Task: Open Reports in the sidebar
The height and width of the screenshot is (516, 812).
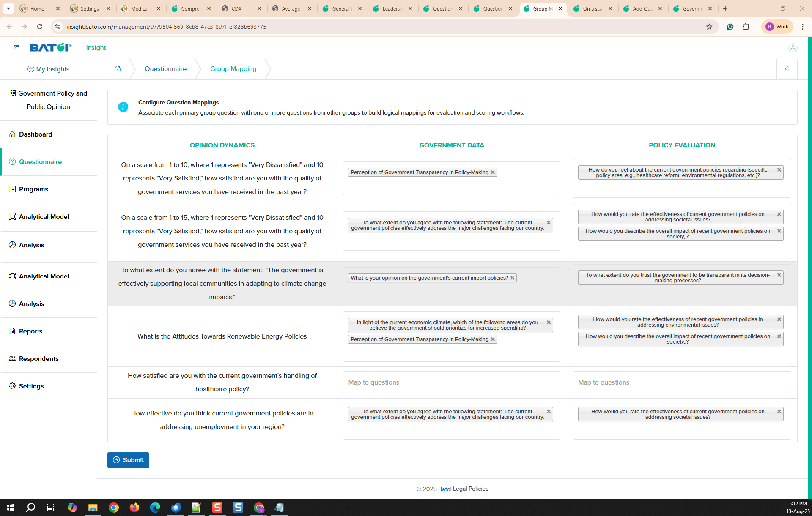Action: coord(49,331)
